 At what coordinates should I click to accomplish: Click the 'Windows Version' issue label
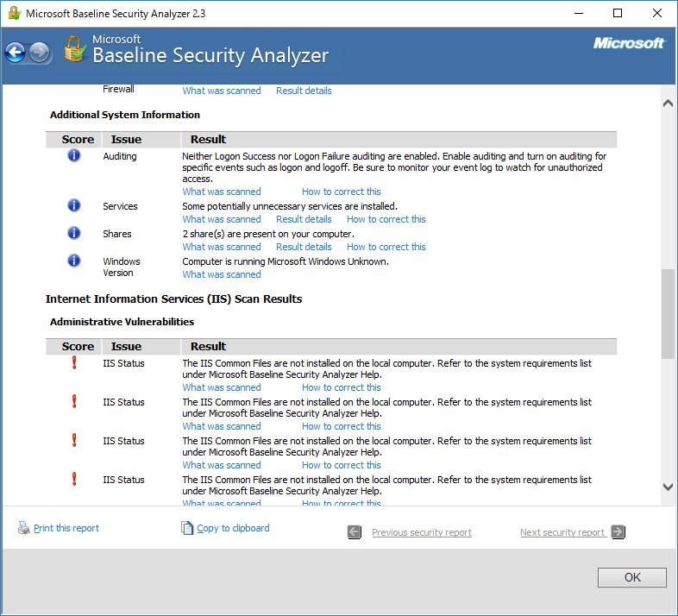pos(122,267)
